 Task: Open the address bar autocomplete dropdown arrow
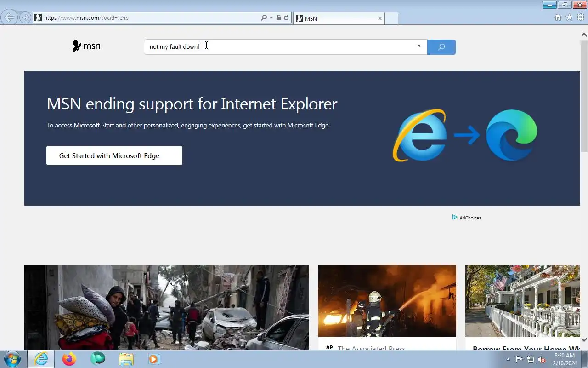[271, 18]
